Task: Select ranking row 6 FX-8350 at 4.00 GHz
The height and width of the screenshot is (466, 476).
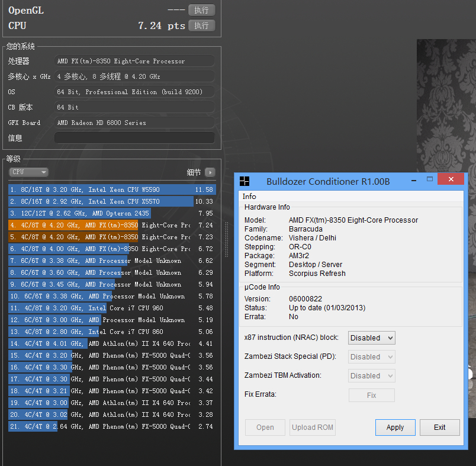Action: point(112,249)
